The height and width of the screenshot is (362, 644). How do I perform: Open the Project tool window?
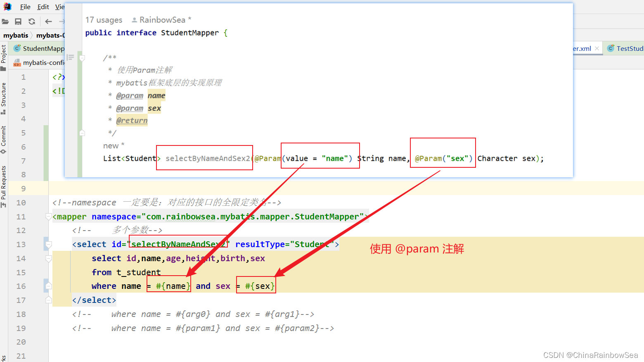point(3,57)
